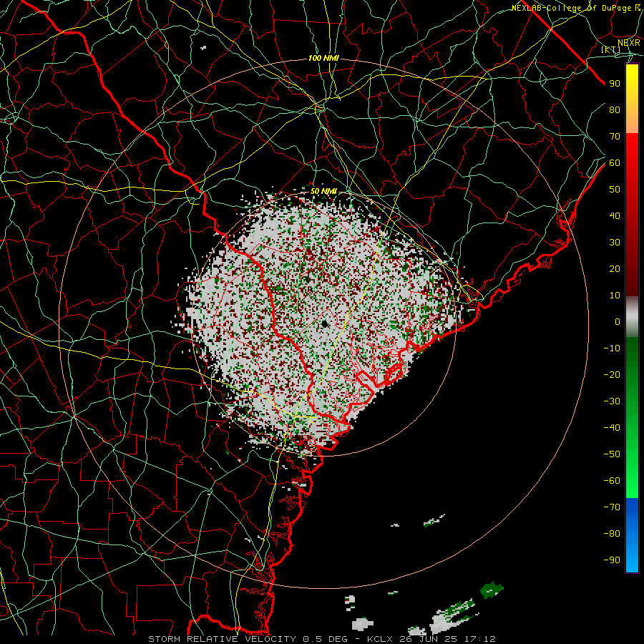Pick the bright green segment near -60
644x644 pixels.
click(x=632, y=479)
